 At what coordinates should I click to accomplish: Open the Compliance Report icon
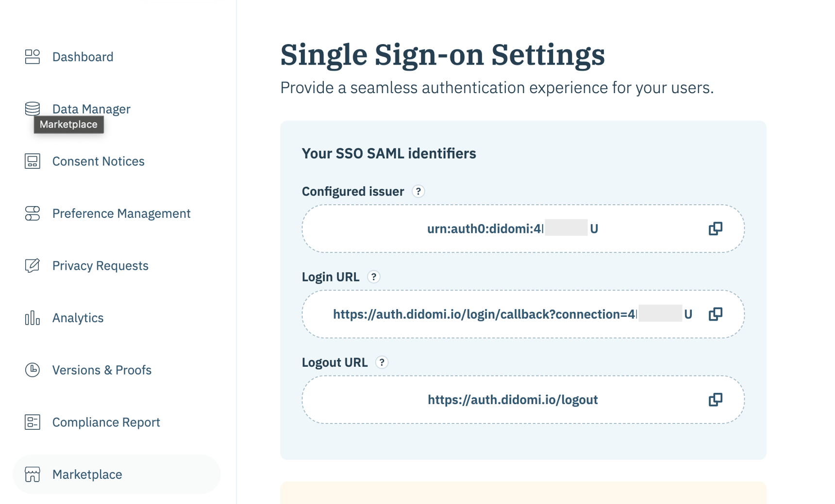coord(32,422)
